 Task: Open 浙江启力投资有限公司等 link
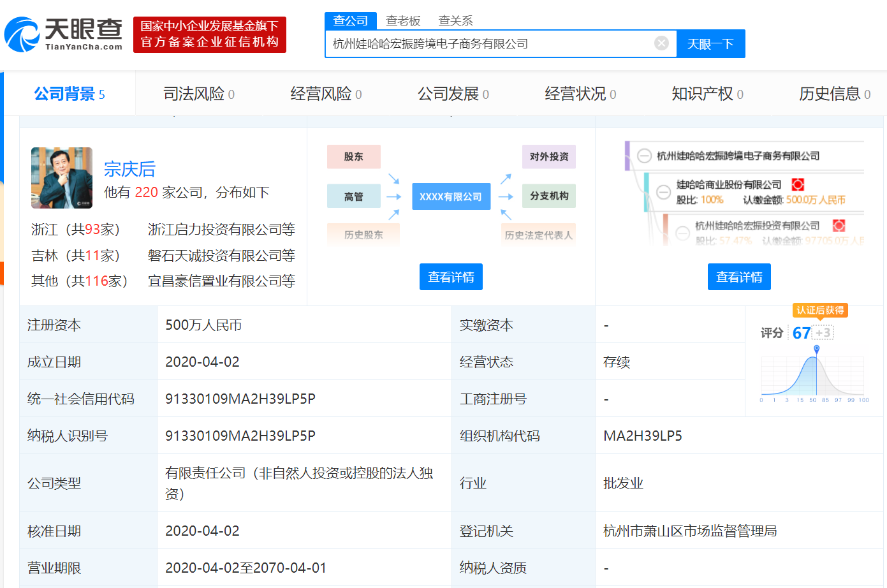tap(221, 230)
